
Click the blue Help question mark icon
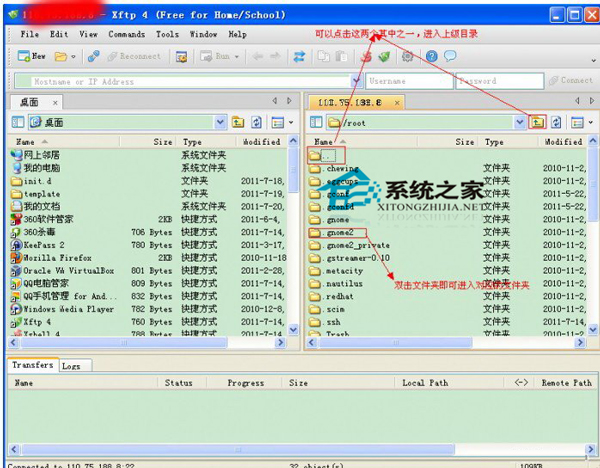pyautogui.click(x=432, y=57)
